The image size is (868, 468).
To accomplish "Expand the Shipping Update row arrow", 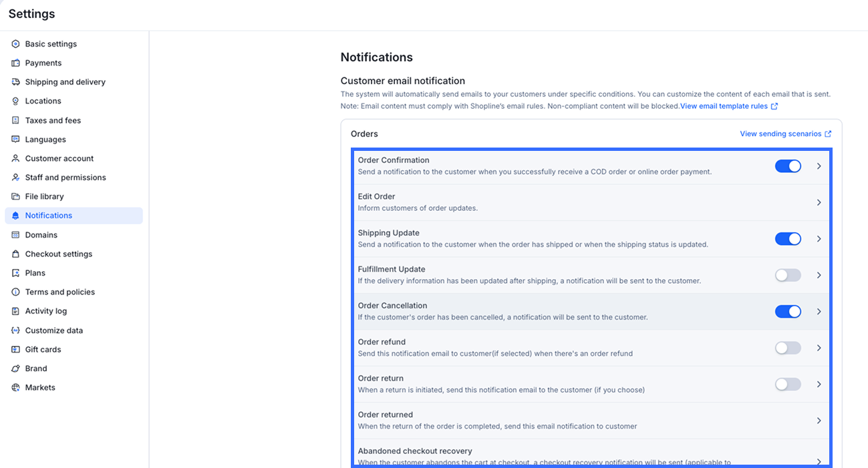I will (819, 239).
